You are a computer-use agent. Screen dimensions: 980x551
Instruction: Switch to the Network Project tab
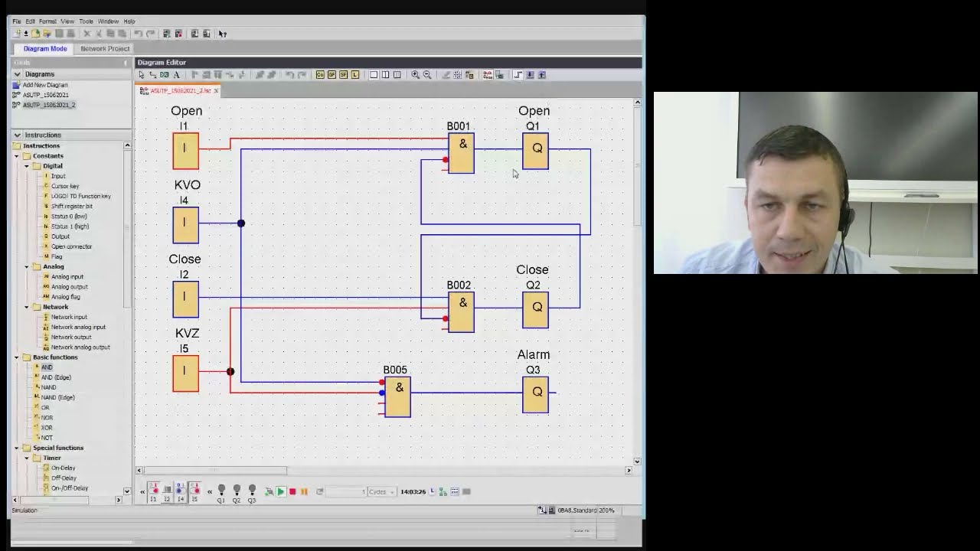pyautogui.click(x=105, y=49)
